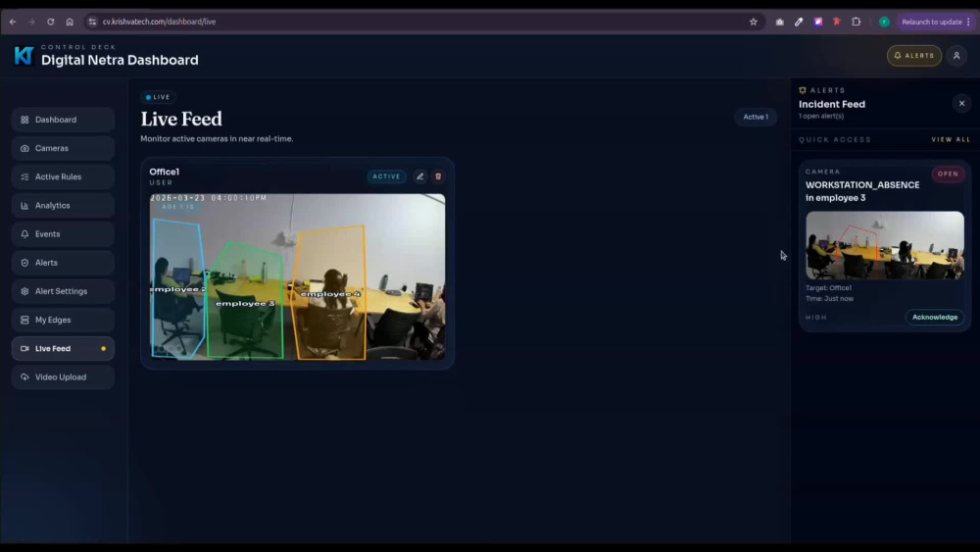The image size is (980, 552).
Task: Click the red extension icon
Action: pos(837,22)
